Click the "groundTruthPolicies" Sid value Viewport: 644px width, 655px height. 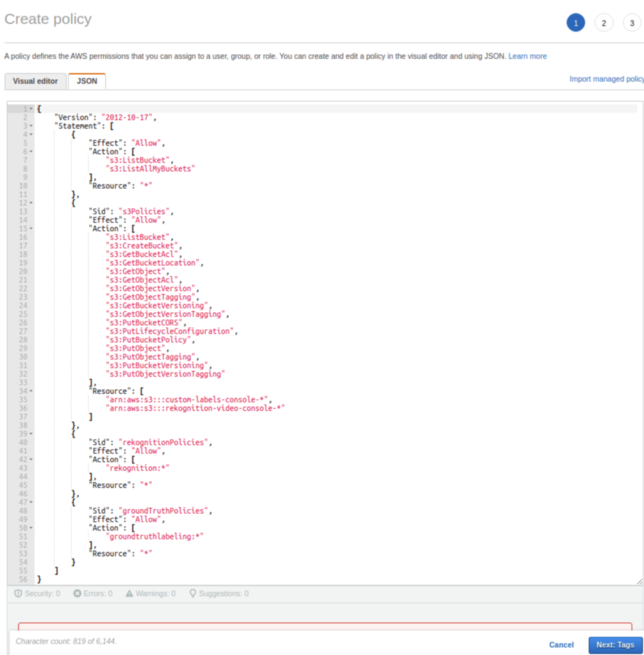[163, 511]
